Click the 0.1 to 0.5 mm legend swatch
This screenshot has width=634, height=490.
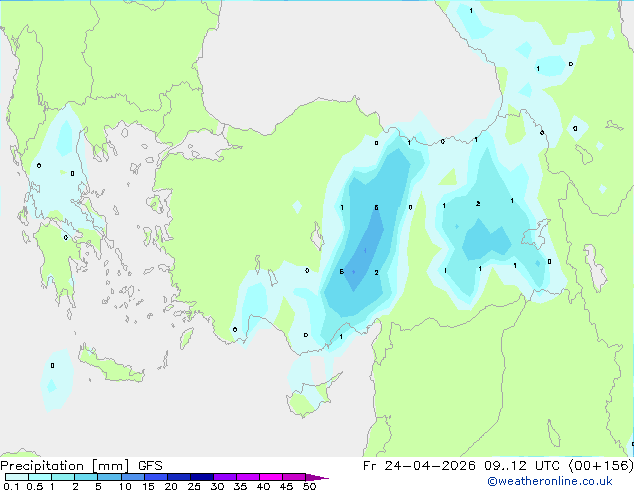pos(17,477)
